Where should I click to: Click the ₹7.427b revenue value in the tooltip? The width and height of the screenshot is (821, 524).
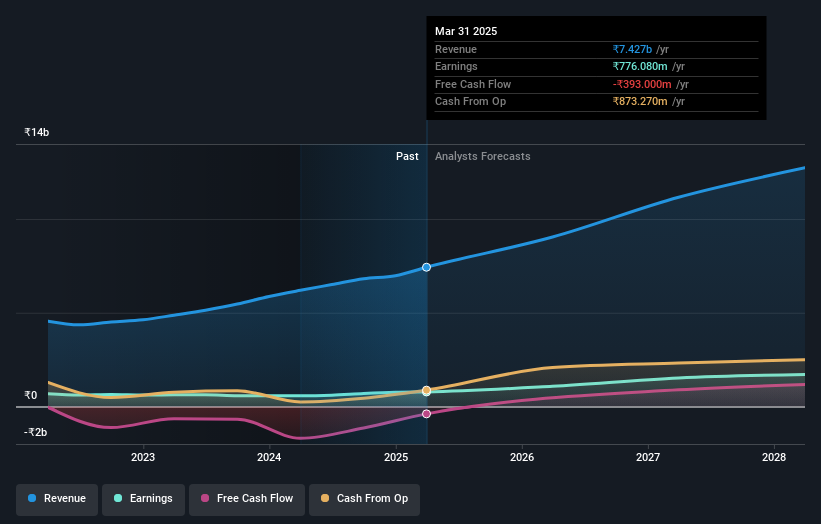pos(633,49)
